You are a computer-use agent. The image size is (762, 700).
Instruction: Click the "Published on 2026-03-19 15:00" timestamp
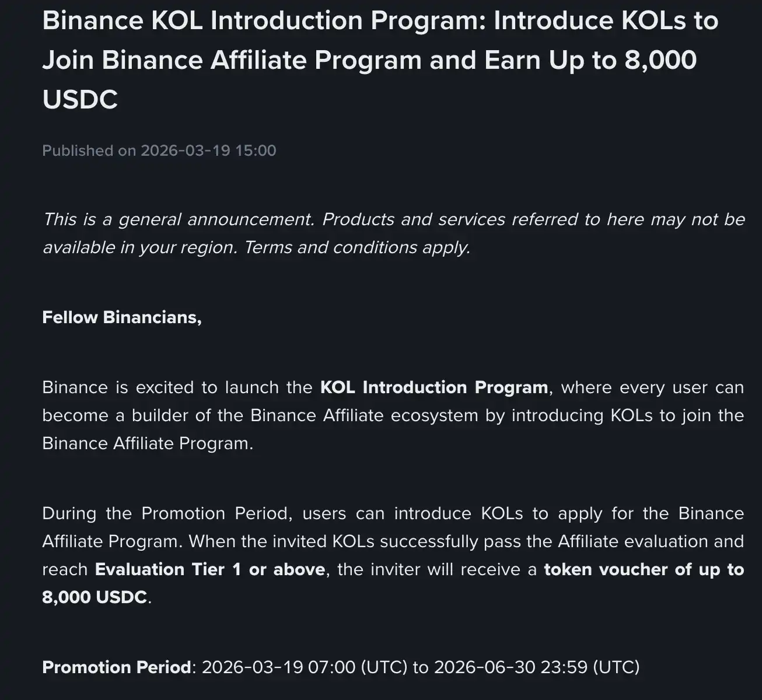[x=159, y=150]
